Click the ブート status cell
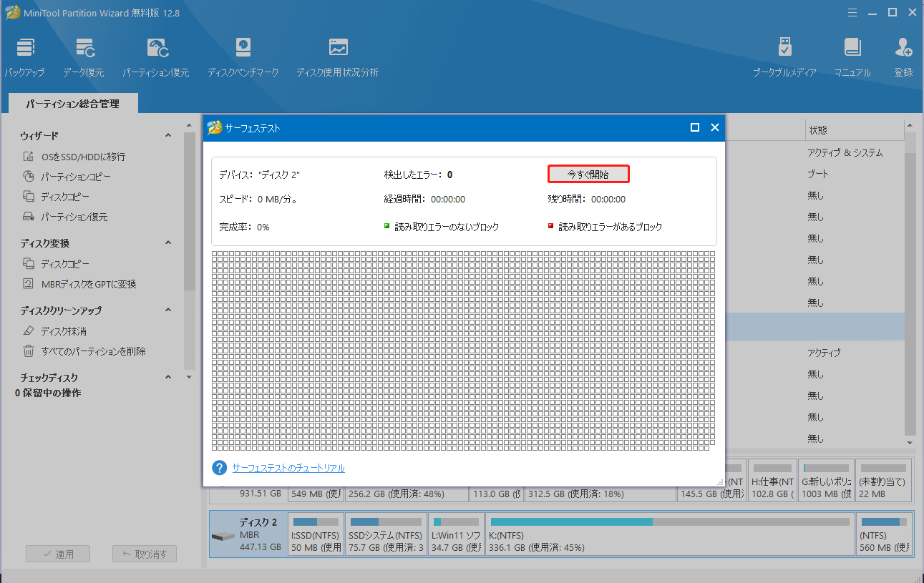The image size is (924, 583). pyautogui.click(x=818, y=174)
